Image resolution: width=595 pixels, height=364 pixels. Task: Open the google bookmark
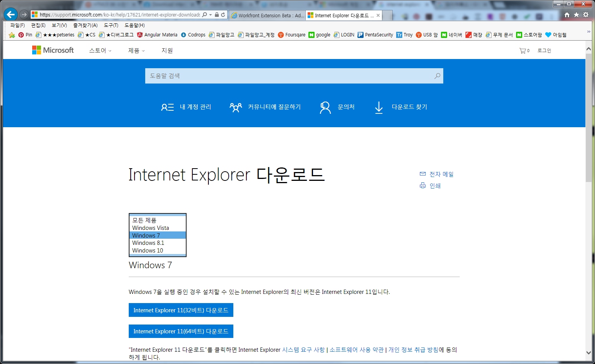coord(320,35)
